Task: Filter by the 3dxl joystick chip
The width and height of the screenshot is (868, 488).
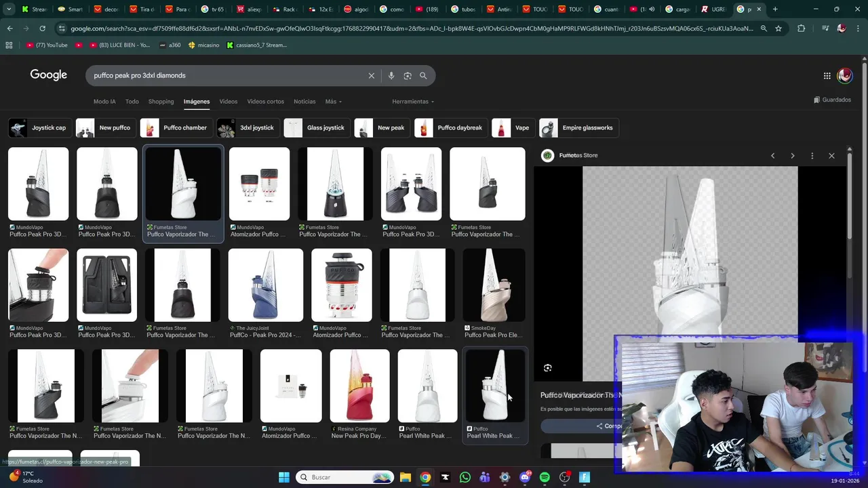Action: coord(248,128)
